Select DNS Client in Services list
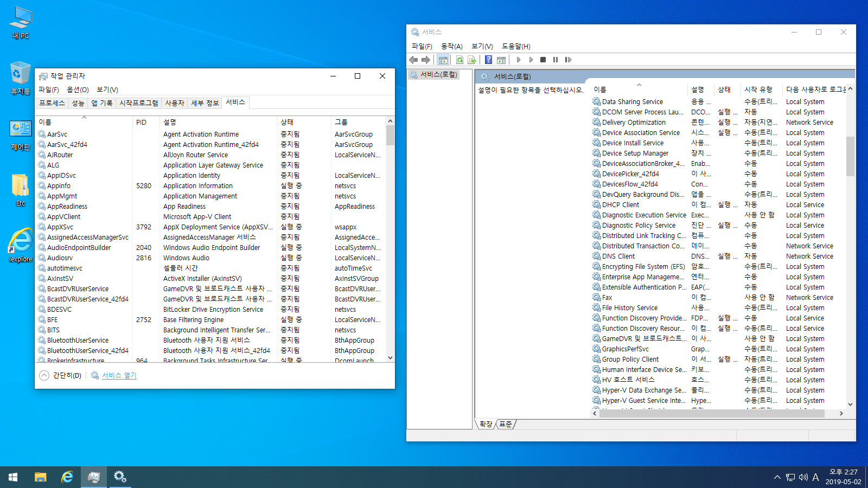 [x=718, y=256]
